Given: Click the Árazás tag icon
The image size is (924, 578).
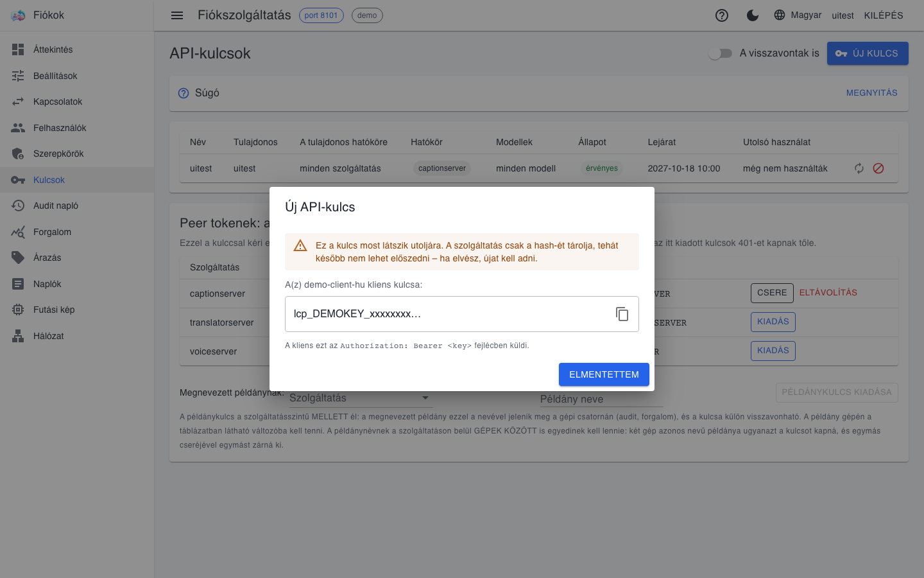Looking at the screenshot, I should coord(18,258).
